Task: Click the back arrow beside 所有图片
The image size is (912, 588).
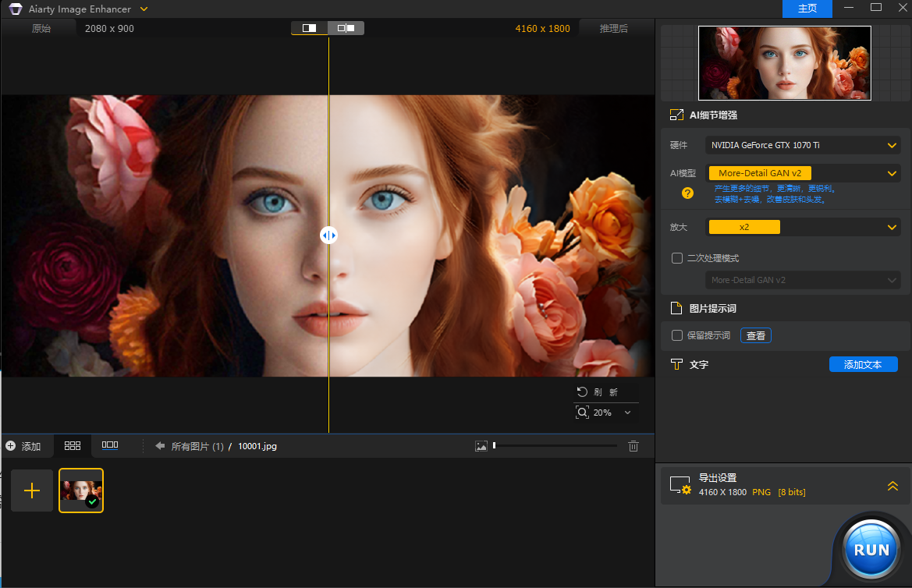Action: [160, 446]
